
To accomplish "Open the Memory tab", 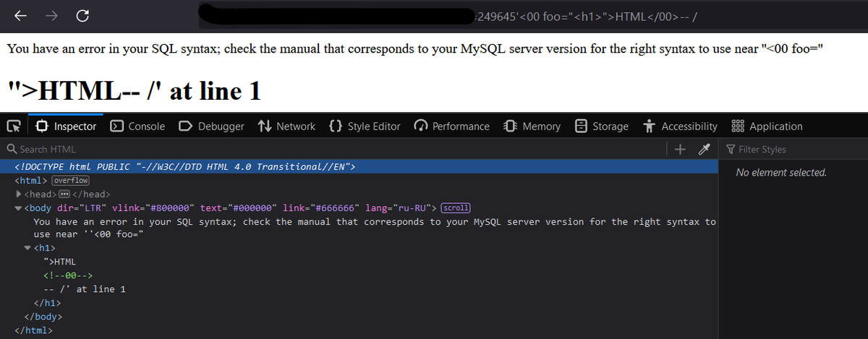I will pyautogui.click(x=532, y=126).
